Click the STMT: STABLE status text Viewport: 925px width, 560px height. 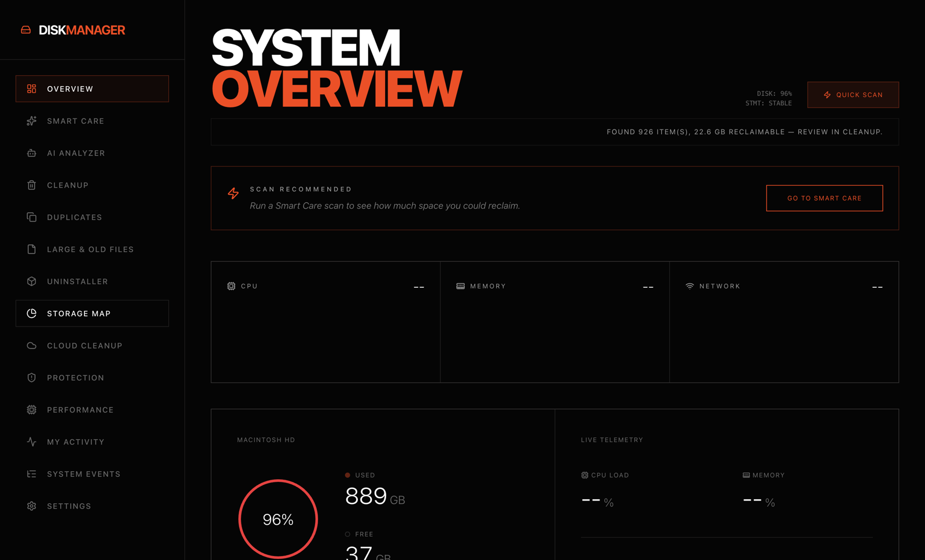[768, 103]
